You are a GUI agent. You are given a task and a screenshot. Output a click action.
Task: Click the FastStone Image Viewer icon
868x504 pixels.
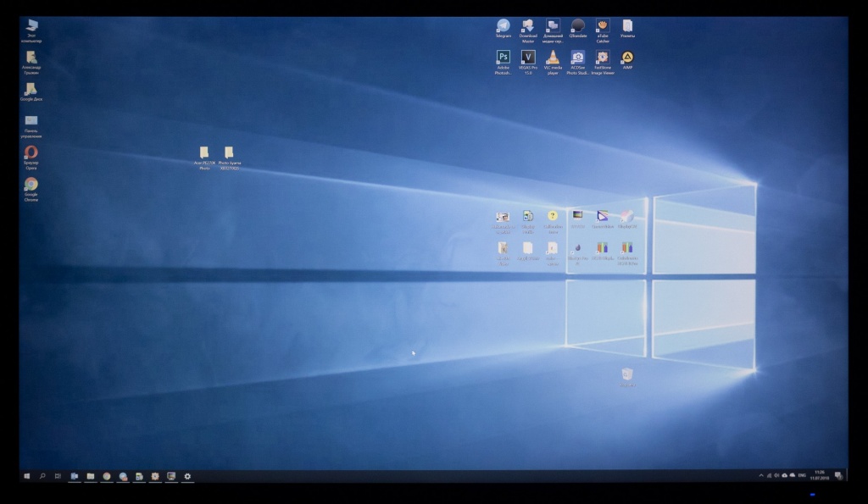pos(603,58)
